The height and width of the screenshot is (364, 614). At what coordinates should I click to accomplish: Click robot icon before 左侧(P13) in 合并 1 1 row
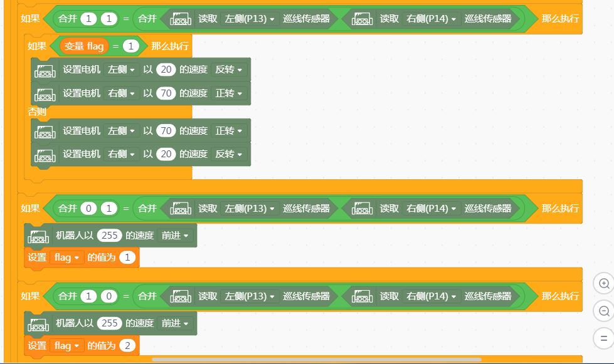pos(181,18)
